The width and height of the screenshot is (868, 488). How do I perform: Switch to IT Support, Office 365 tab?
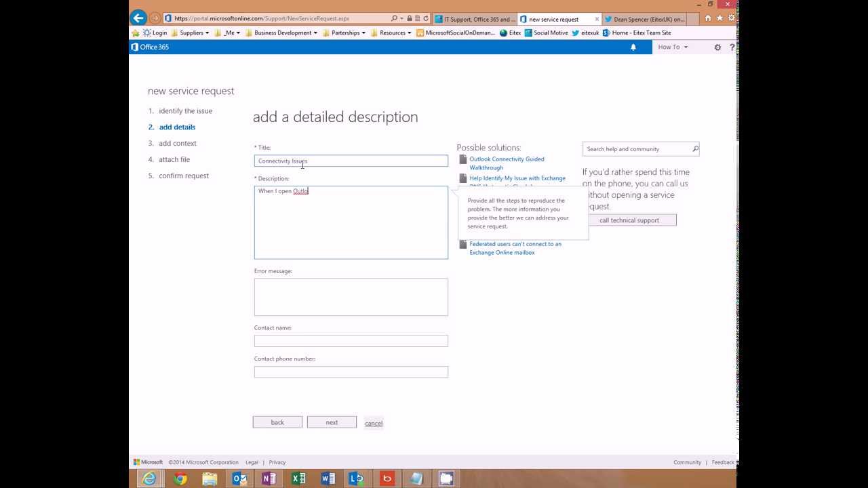(475, 19)
